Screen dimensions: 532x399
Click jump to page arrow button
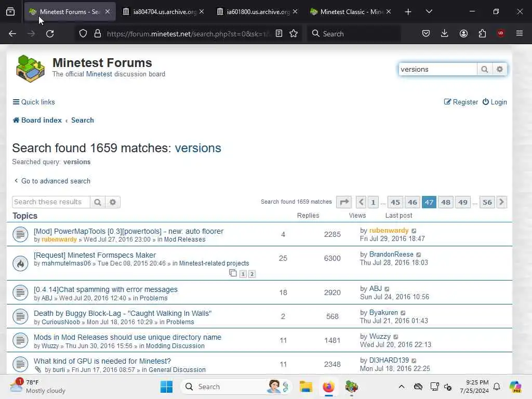[344, 202]
